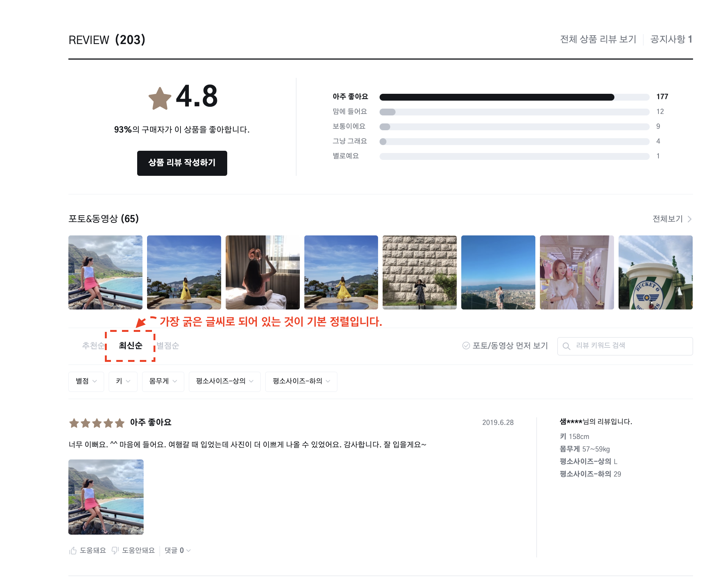
Task: Open the 공지사항 1 link
Action: click(671, 39)
